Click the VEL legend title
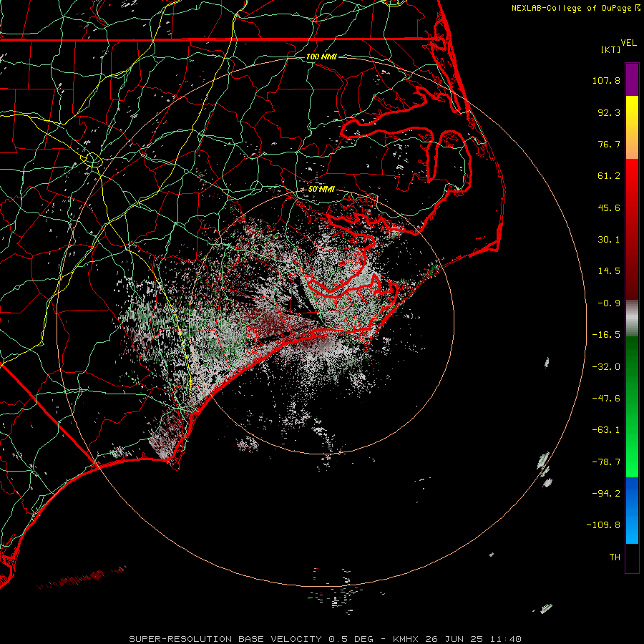 [628, 43]
